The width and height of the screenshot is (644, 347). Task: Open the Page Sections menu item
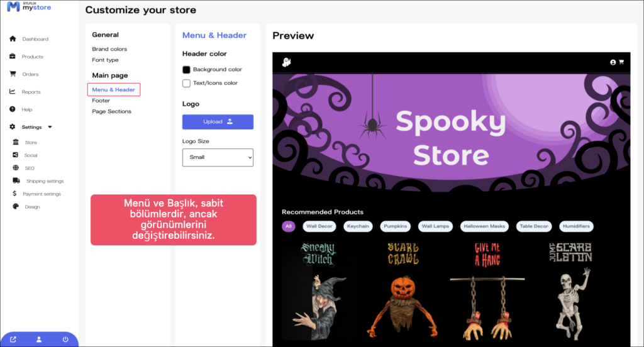coord(112,111)
